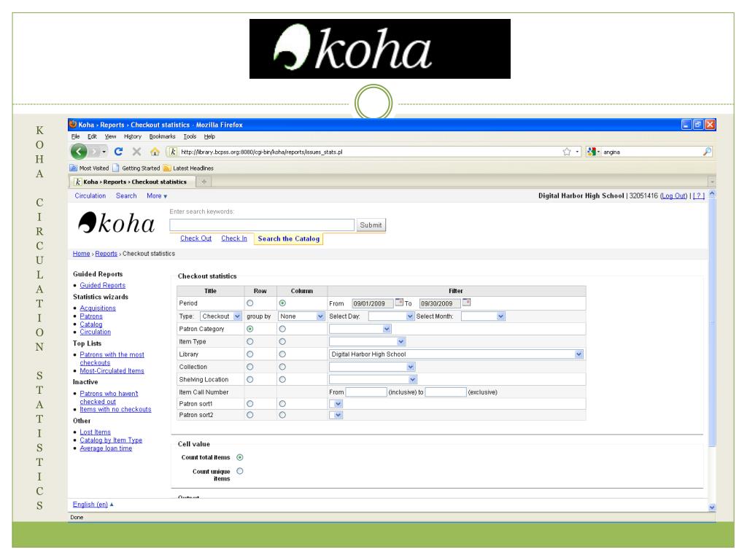
Task: Go to Reports breadcrumb link
Action: (107, 253)
